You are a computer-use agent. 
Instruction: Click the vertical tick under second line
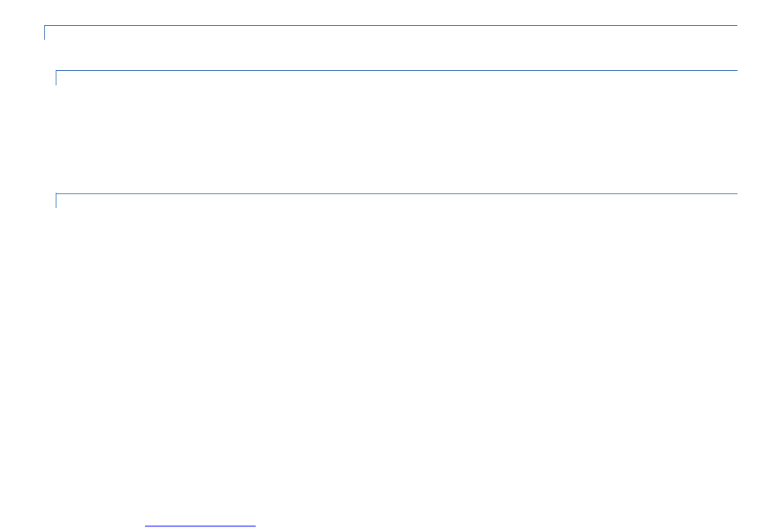56,78
